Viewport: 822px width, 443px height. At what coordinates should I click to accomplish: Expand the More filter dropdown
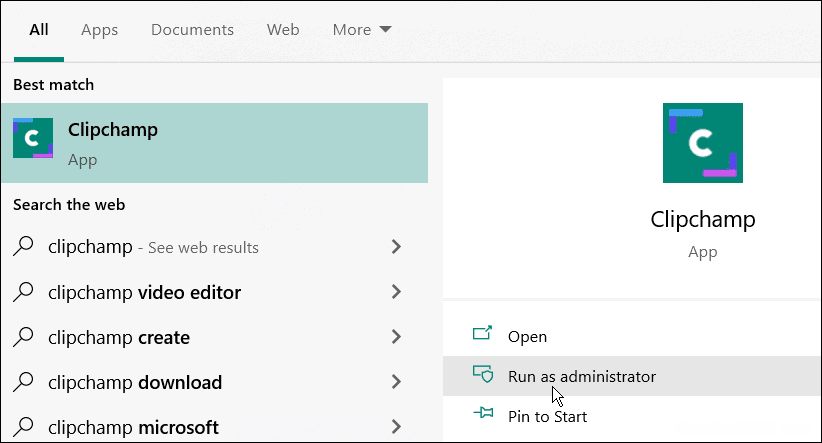point(362,30)
